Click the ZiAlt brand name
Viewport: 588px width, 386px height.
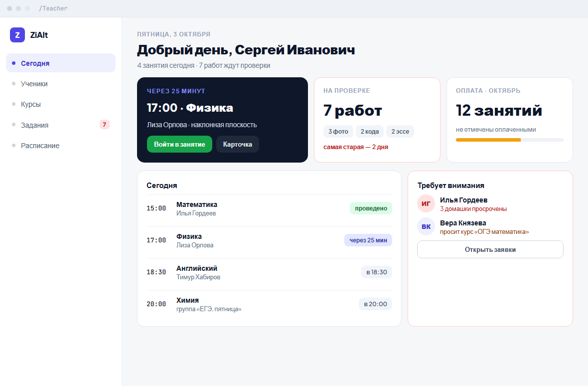click(x=39, y=35)
